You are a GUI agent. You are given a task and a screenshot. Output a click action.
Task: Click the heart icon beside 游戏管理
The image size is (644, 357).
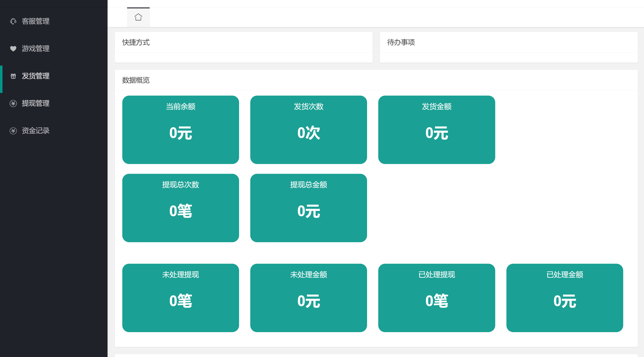coord(14,49)
